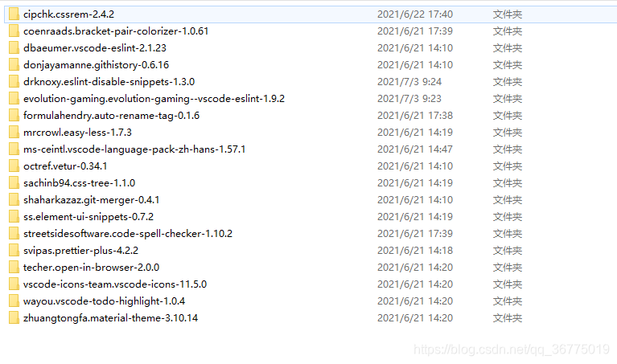617x364 pixels.
Task: Click the 2021/6/21 14:47 date for ms-ceintl
Action: coord(415,149)
